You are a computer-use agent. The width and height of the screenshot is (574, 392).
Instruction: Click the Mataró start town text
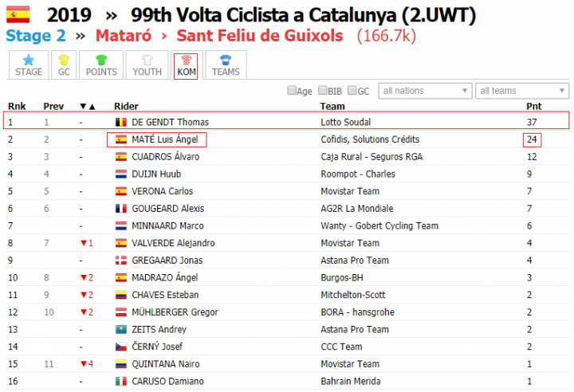[124, 36]
